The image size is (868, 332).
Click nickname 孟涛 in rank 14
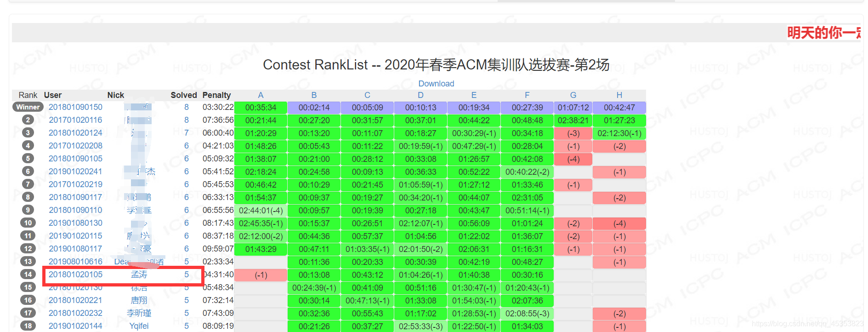pos(139,275)
